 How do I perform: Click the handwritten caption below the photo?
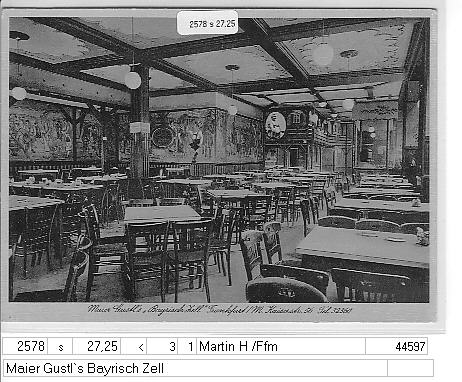[219, 309]
